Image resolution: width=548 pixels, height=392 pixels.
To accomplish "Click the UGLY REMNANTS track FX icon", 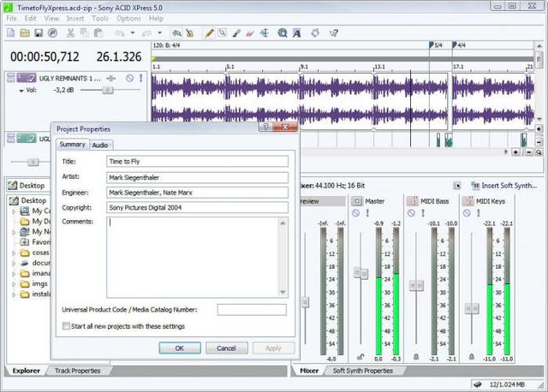I will [111, 78].
